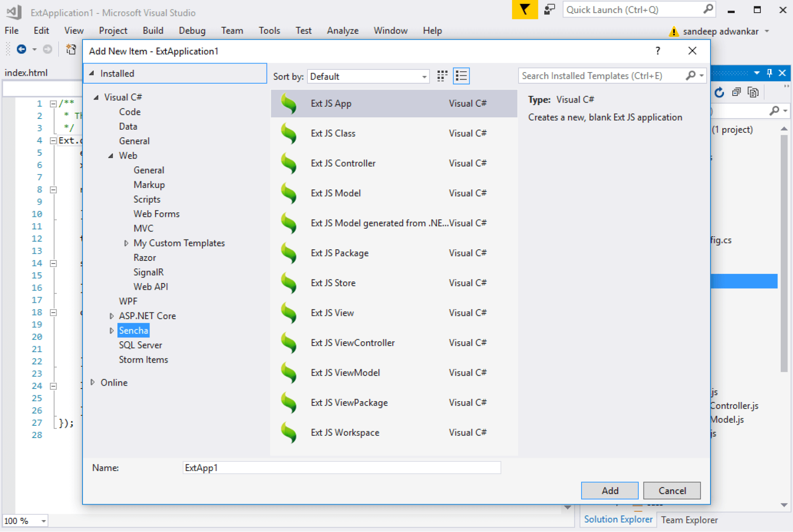Switch template list to details list view

(x=461, y=76)
